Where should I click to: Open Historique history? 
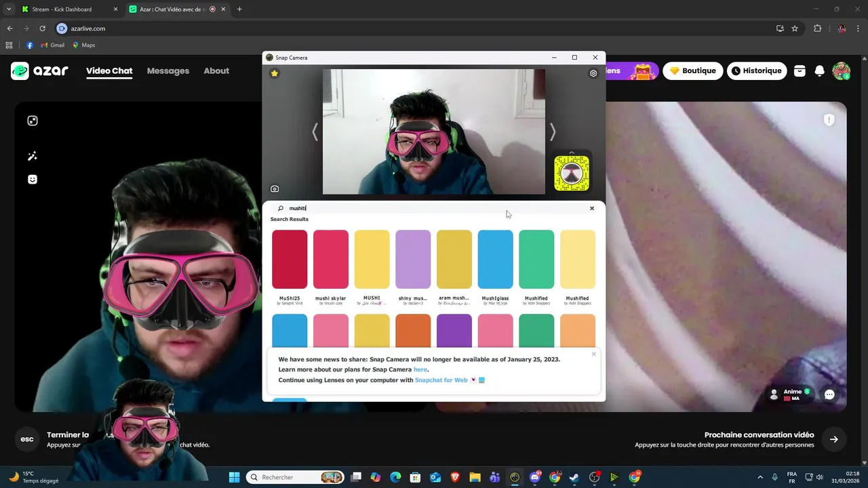757,70
